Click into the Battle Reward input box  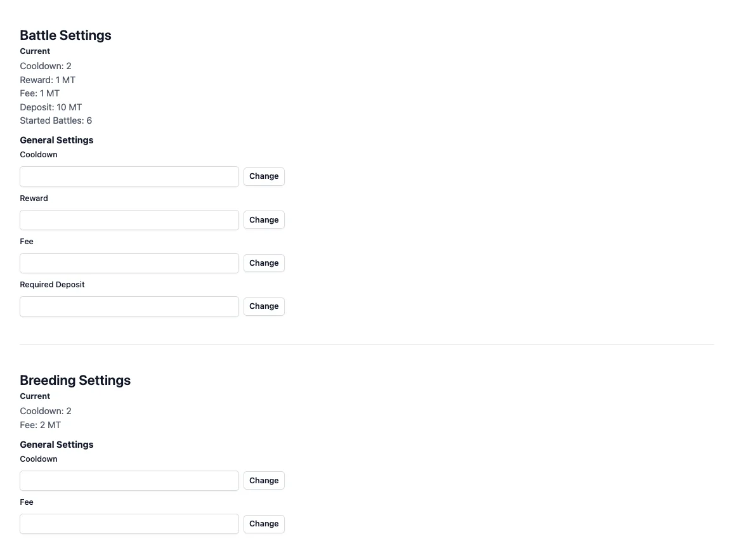click(x=129, y=220)
